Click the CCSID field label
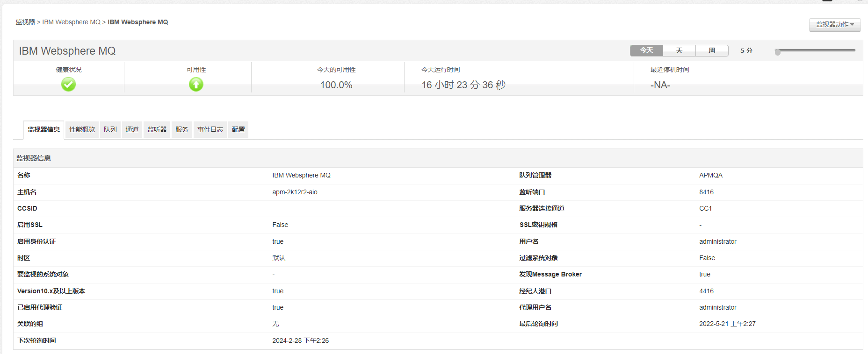Viewport: 868px width, 354px height. 27,208
